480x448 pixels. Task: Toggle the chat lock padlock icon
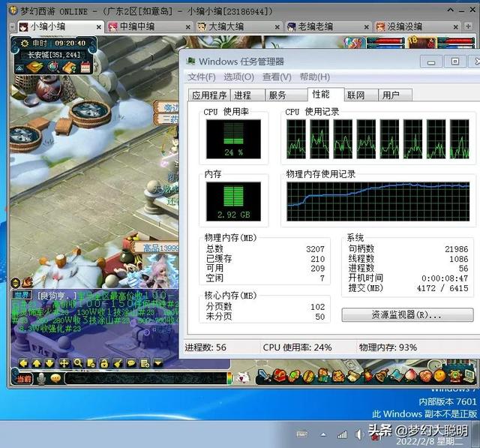click(x=104, y=363)
